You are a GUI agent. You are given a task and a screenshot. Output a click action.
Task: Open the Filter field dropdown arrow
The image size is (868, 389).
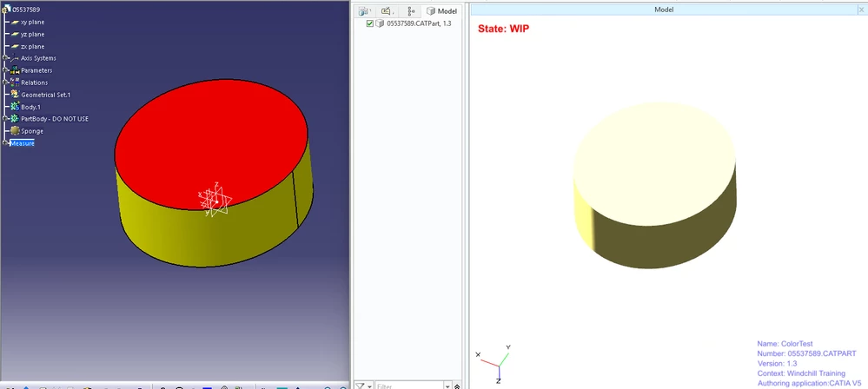tap(447, 386)
